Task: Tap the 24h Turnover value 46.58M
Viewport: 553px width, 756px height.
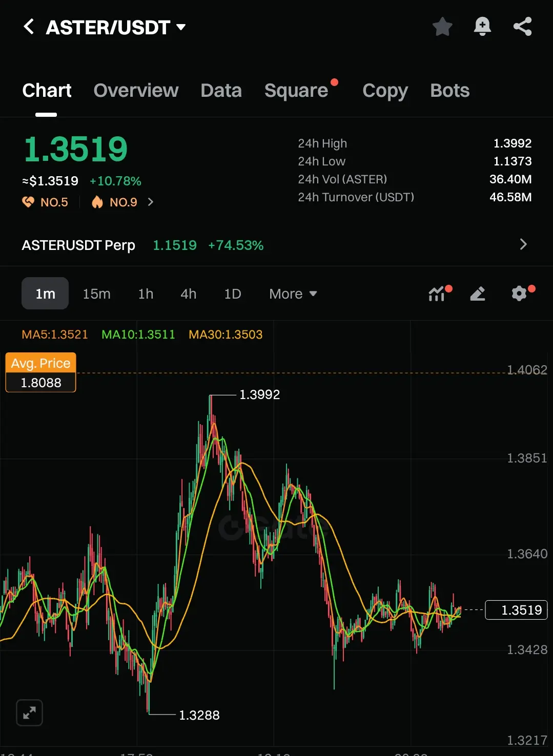Action: 510,197
